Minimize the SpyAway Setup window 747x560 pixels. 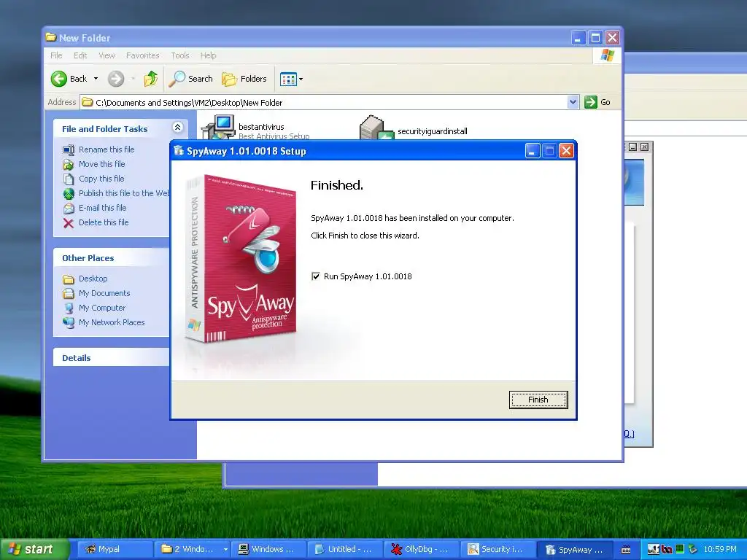532,151
